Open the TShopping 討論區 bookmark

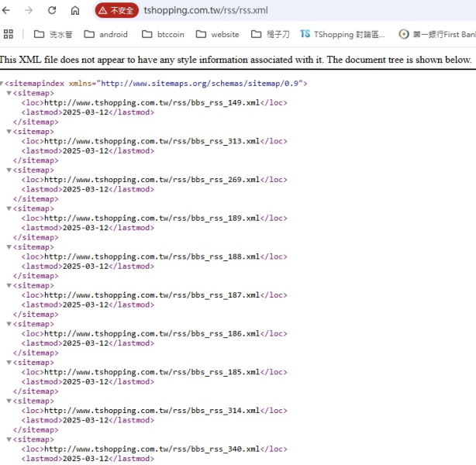pos(342,34)
